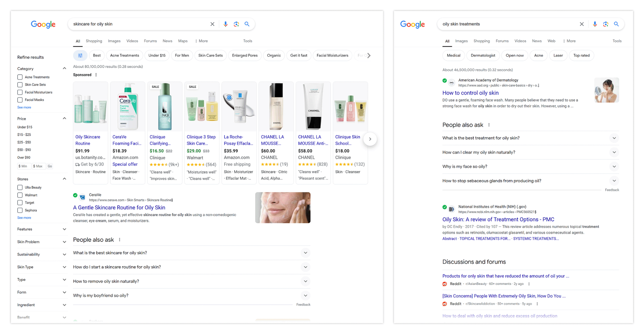Viewport: 644px width, 334px height.
Task: Select the '$15 - $25' price range
Action: click(24, 135)
